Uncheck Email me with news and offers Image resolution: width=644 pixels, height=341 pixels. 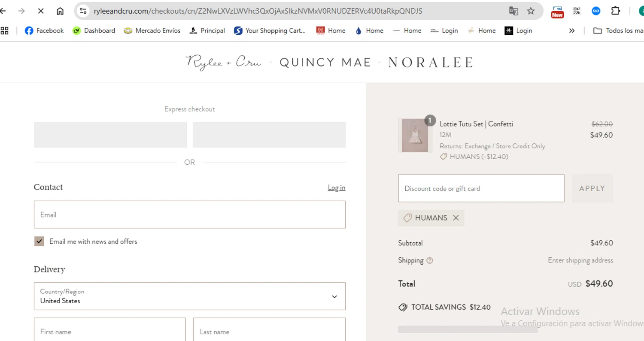(39, 241)
